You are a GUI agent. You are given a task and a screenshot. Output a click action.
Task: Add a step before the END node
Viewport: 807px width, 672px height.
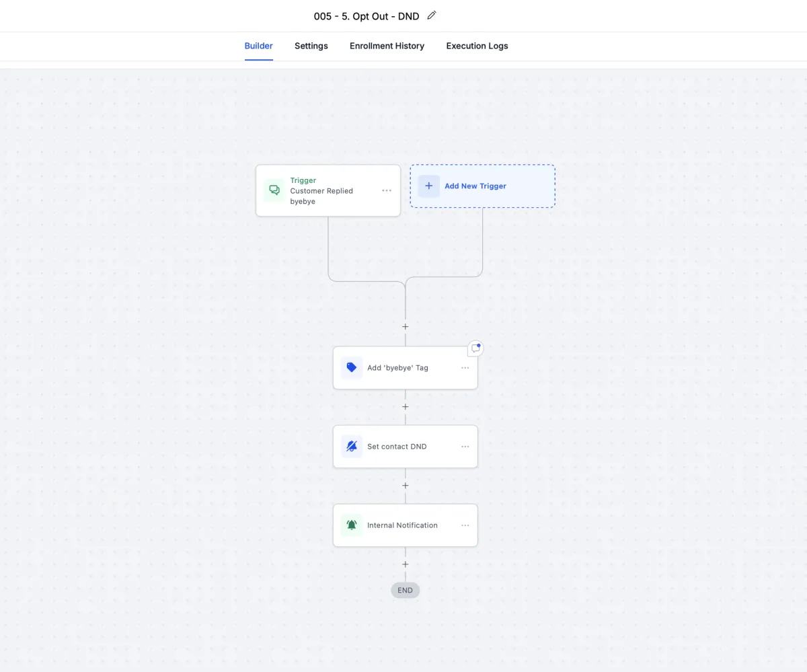coord(406,564)
